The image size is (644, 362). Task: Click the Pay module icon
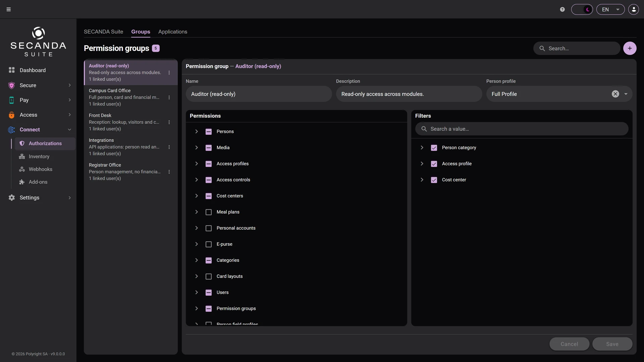pos(12,100)
